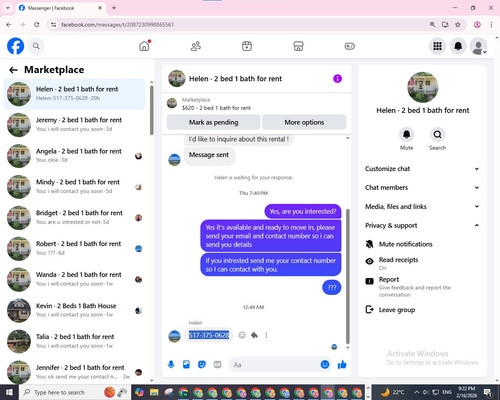Image resolution: width=500 pixels, height=400 pixels.
Task: Choose a sticker from the sticker icon
Action: click(202, 364)
